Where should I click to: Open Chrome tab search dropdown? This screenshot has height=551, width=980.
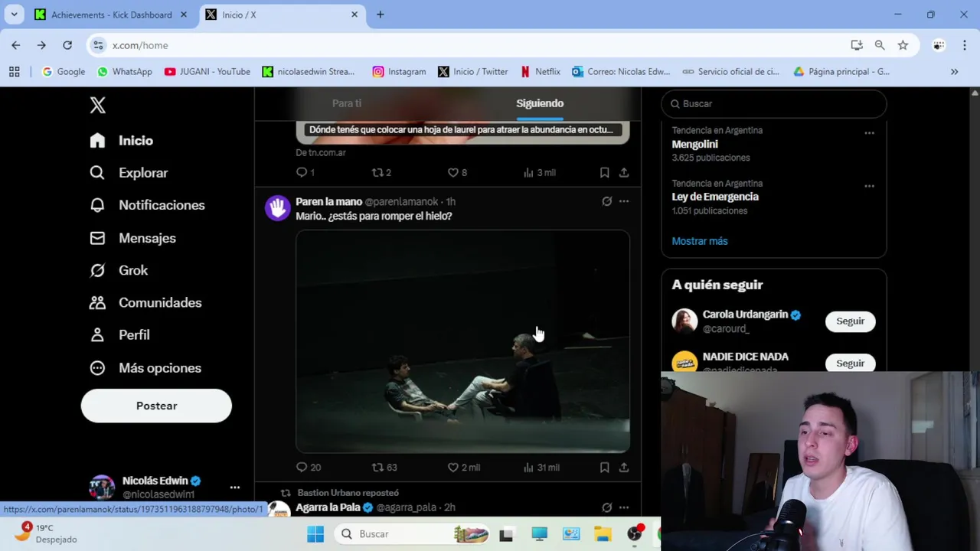(x=14, y=15)
